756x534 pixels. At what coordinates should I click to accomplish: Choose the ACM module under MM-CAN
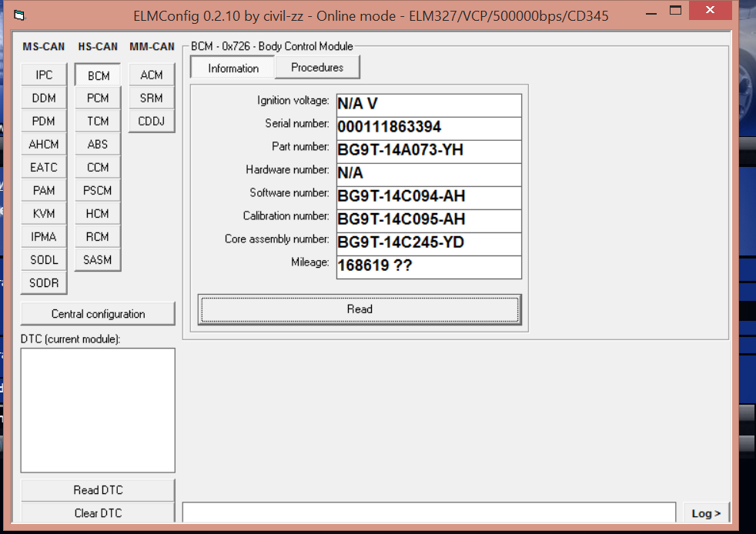(x=152, y=75)
